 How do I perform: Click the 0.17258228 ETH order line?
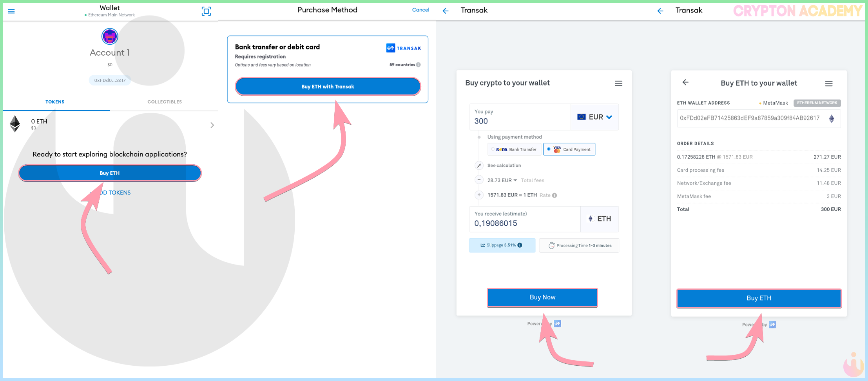click(x=715, y=157)
